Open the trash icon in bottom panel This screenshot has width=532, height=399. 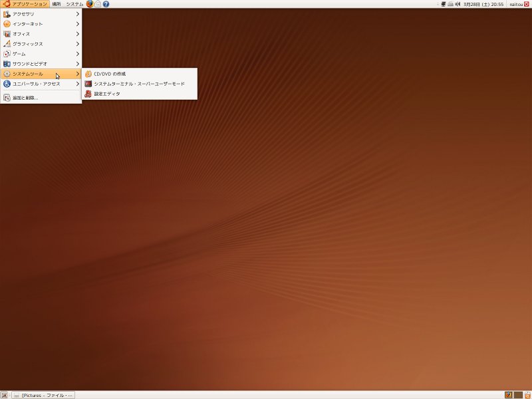[527, 395]
